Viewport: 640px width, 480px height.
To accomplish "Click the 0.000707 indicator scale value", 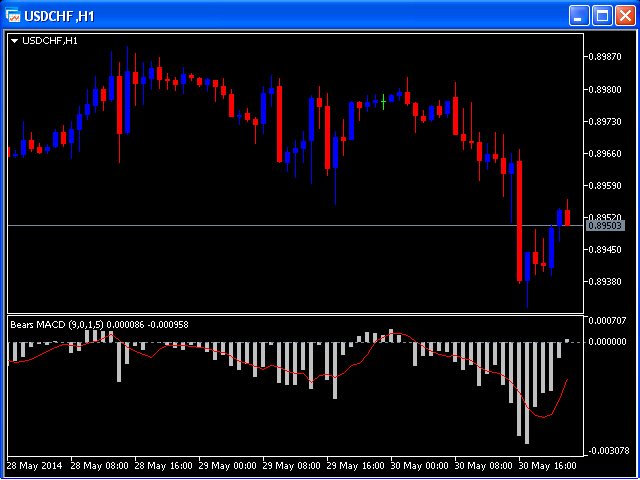I will (607, 321).
